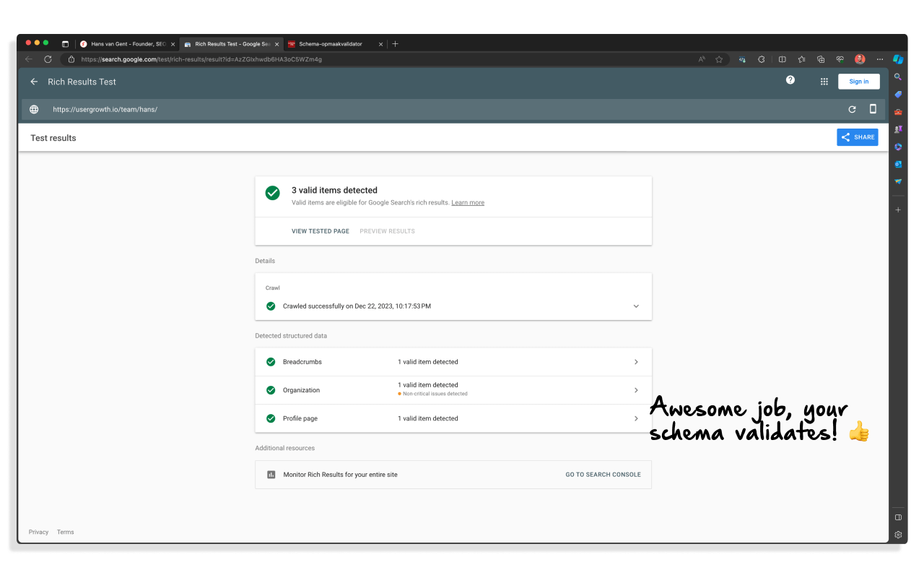Add a sidebar app with plus icon

[898, 210]
